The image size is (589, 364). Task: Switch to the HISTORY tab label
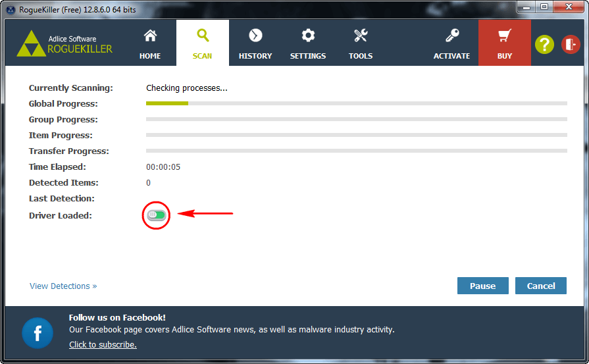[255, 56]
